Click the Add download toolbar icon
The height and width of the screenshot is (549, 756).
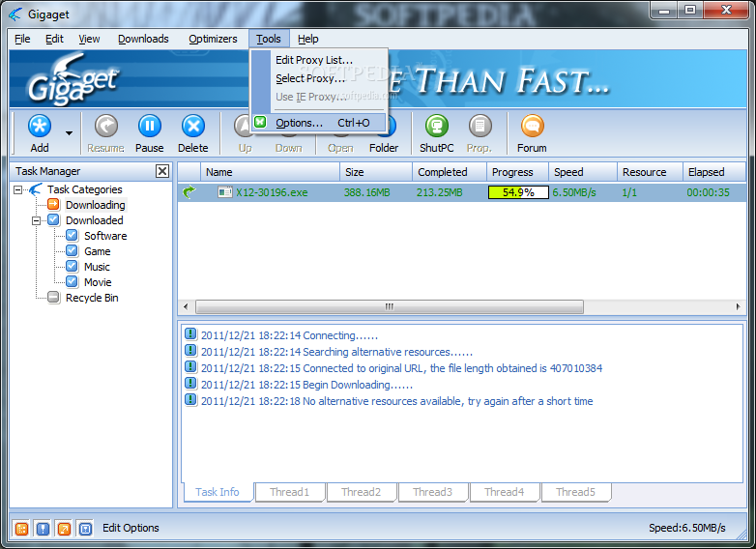(x=40, y=127)
